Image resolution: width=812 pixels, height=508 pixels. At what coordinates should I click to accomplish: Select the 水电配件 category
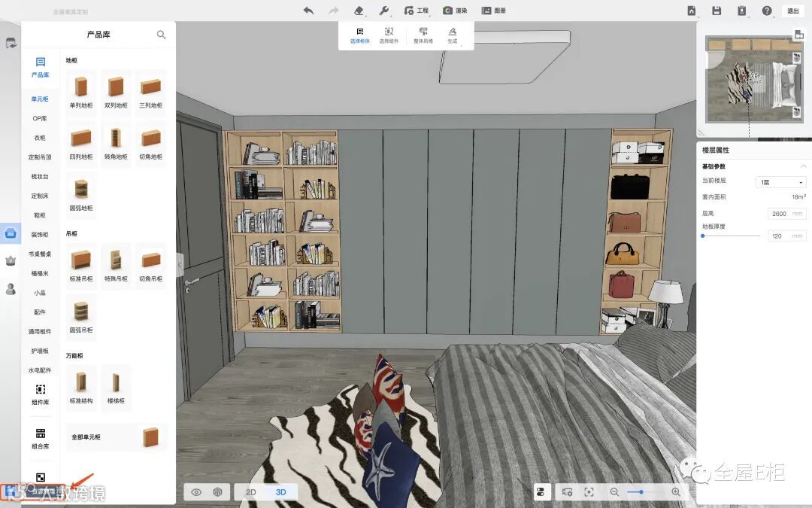click(40, 370)
